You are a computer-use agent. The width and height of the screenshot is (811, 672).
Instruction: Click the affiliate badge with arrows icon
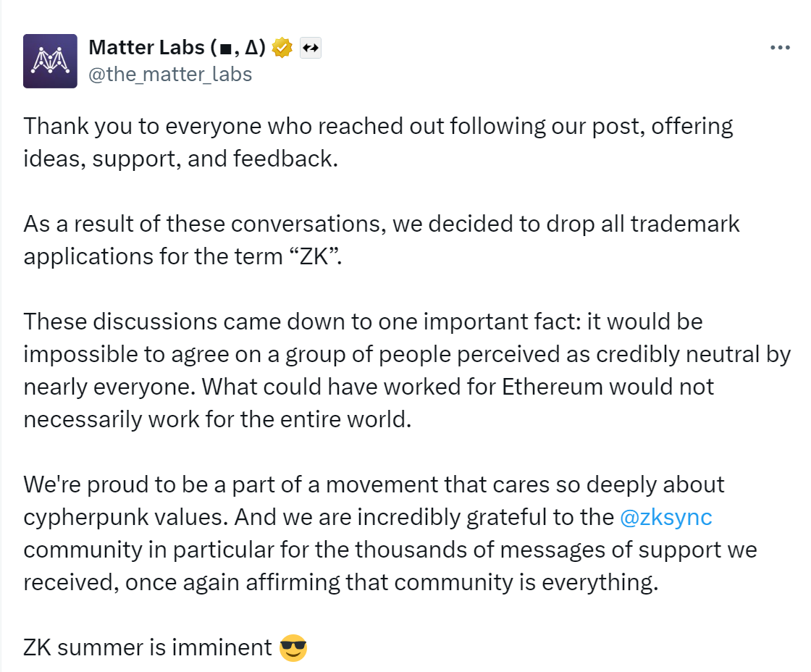(311, 48)
